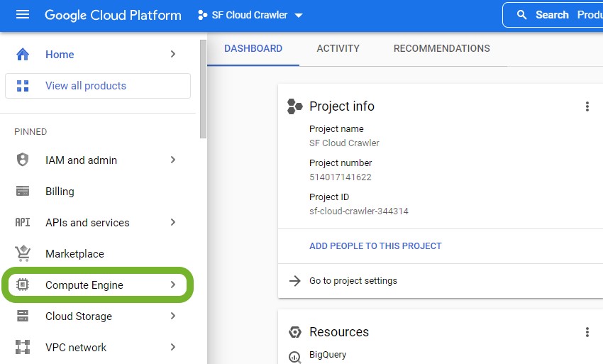Image resolution: width=603 pixels, height=364 pixels.
Task: Click the View all products button
Action: point(98,86)
